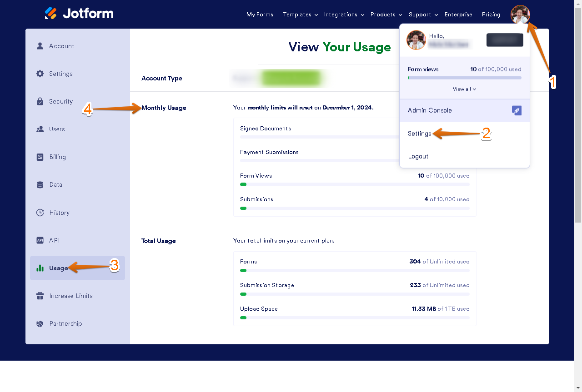Select the Usage sidebar tab

coord(77,268)
